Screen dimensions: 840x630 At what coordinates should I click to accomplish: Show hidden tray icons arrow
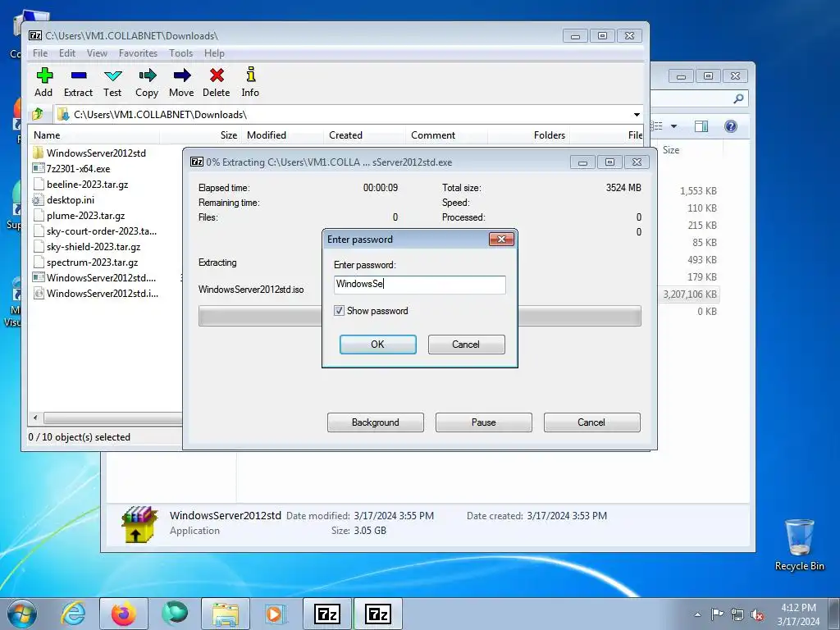697,614
